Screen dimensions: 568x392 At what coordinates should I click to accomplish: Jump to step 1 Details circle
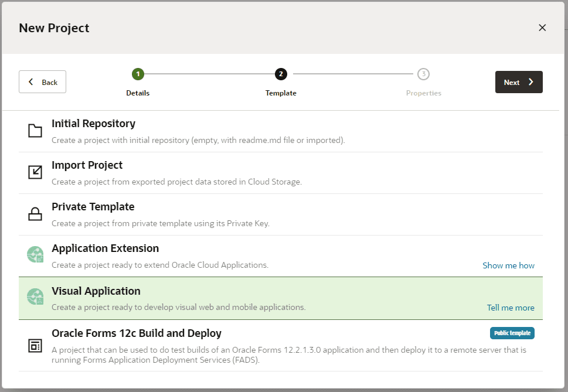pyautogui.click(x=138, y=74)
